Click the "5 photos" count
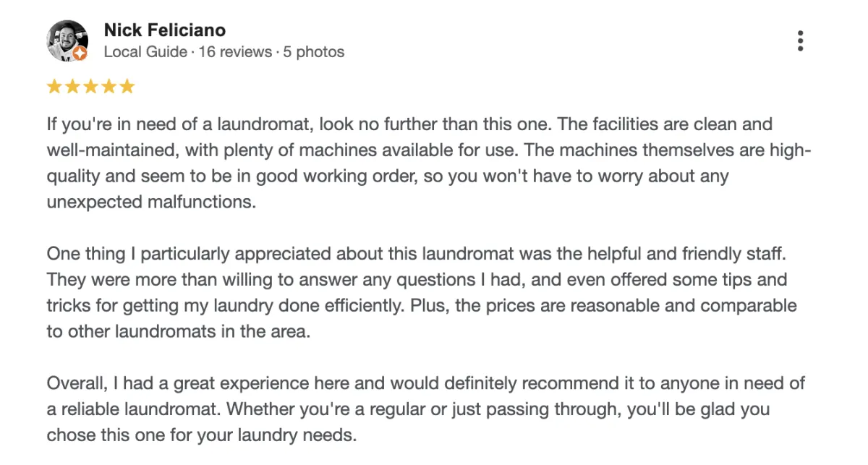 pos(314,52)
